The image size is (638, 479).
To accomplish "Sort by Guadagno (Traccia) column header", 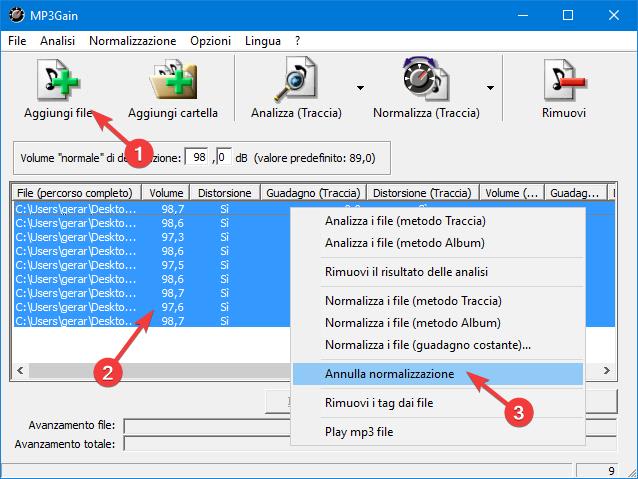I will (313, 192).
